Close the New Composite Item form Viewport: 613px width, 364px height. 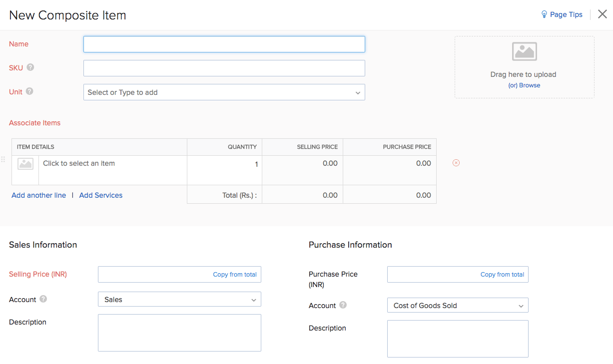click(602, 14)
